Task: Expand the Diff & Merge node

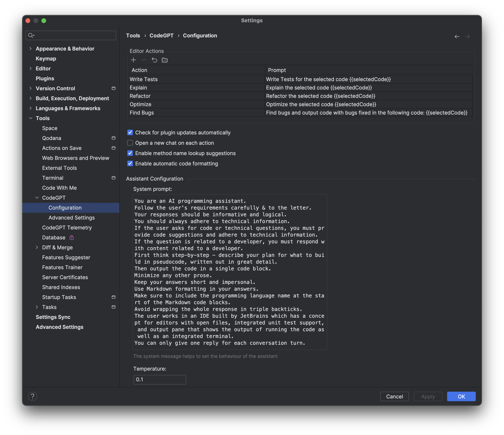Action: (37, 247)
